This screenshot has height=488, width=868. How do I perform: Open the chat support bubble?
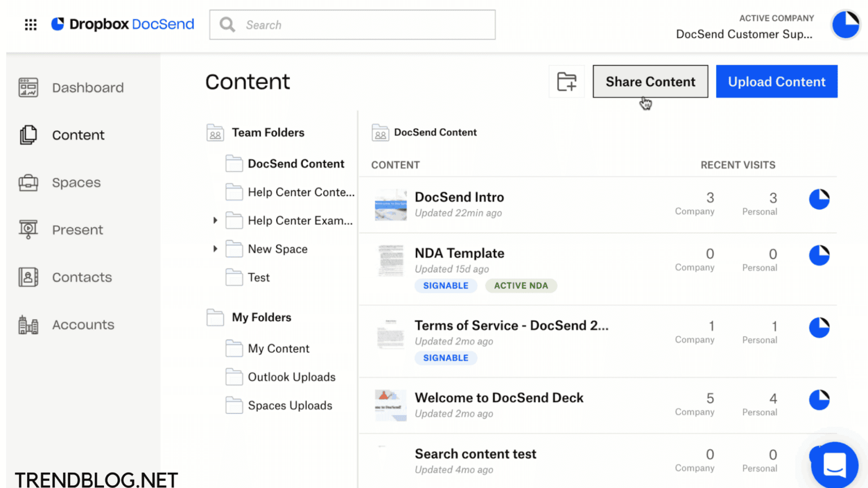click(834, 464)
